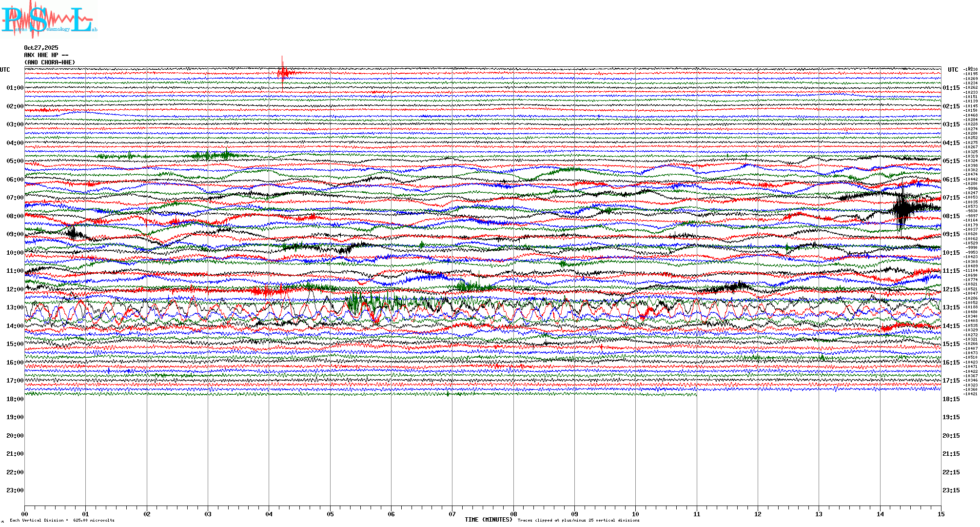
Task: Click the (ANO CHORA-HHE) channel label
Action: click(x=50, y=62)
